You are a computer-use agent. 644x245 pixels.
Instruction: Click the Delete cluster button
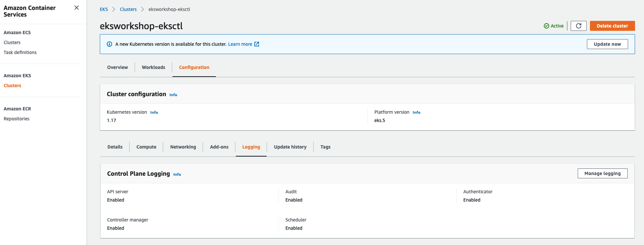click(x=612, y=26)
